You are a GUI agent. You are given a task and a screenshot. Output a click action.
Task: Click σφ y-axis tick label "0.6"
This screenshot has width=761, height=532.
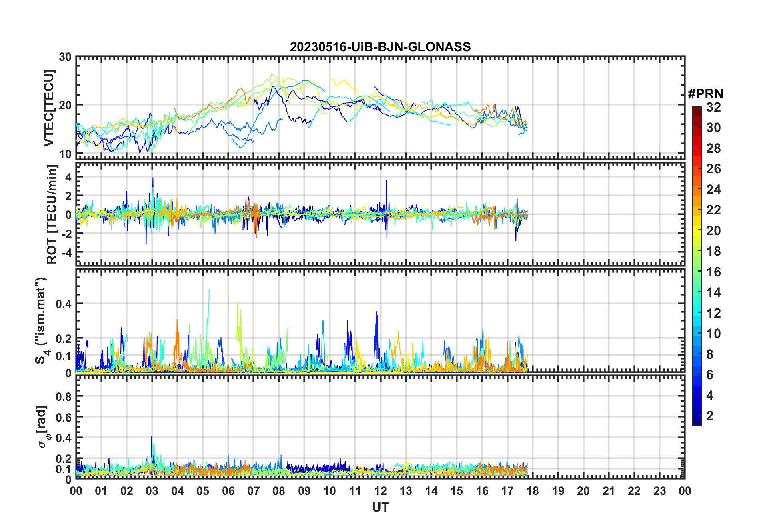coord(64,417)
